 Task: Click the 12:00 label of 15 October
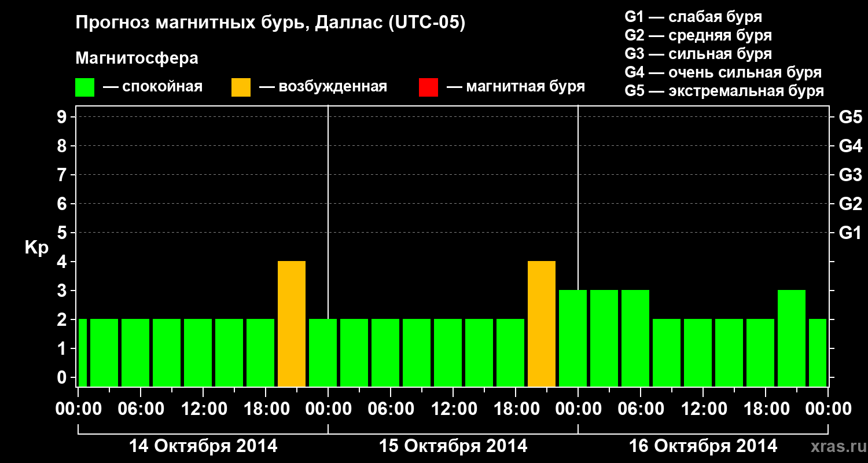[453, 409]
